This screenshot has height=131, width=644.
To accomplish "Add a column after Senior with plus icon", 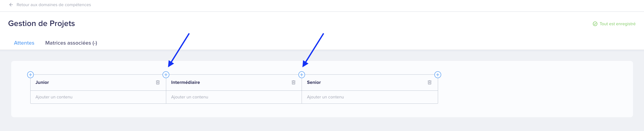I will coord(438,75).
